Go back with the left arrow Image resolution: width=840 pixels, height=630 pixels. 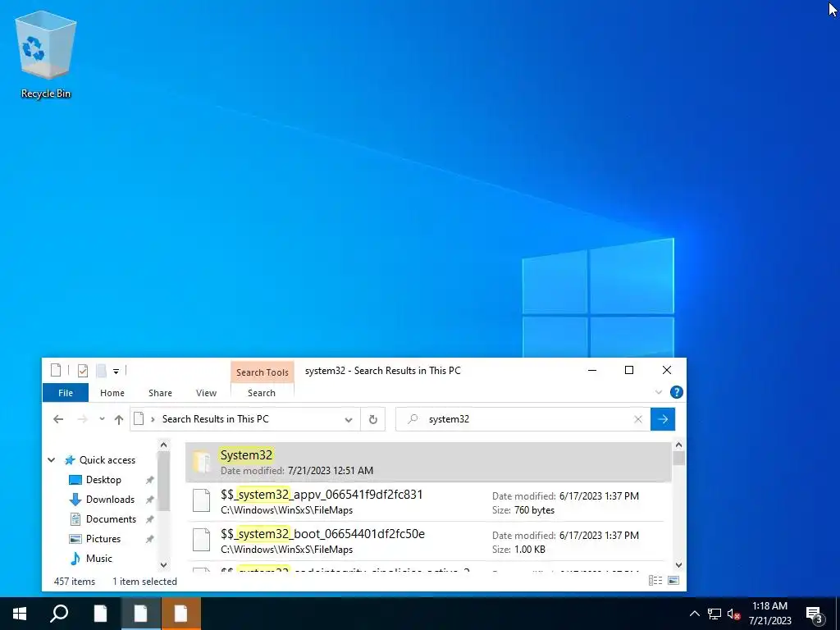point(58,419)
